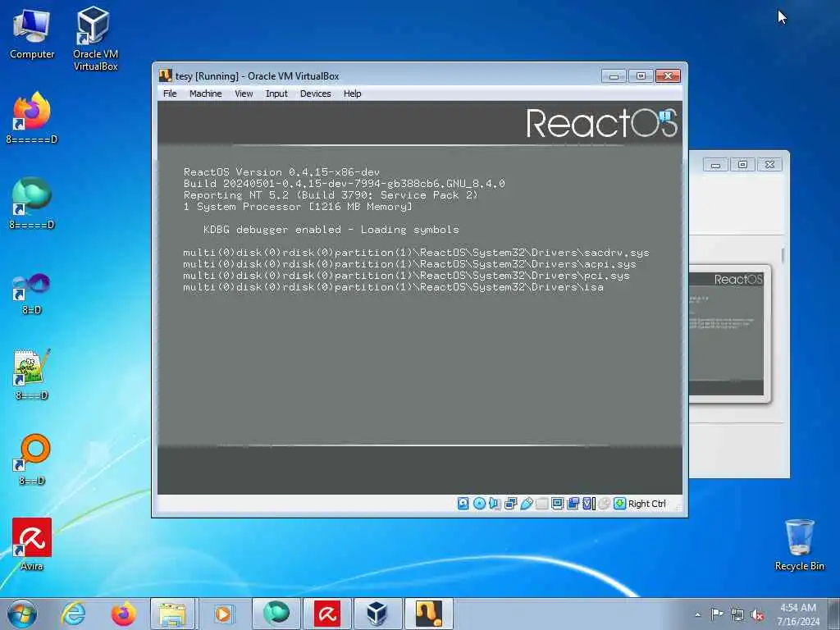This screenshot has height=630, width=840.
Task: Maximize the tesy VM window
Action: [x=641, y=76]
